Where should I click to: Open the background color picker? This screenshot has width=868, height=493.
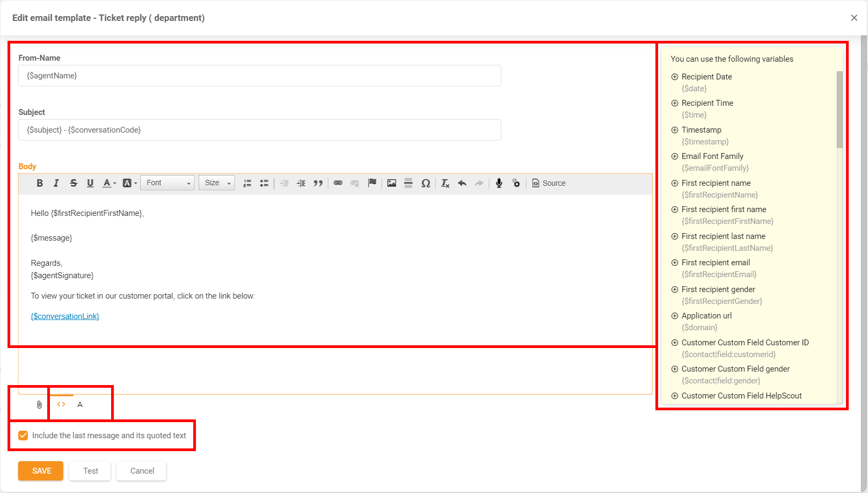pos(128,183)
